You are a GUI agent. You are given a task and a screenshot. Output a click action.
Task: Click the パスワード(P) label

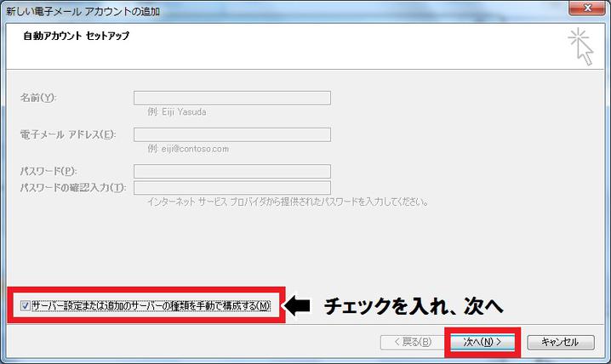pyautogui.click(x=49, y=171)
